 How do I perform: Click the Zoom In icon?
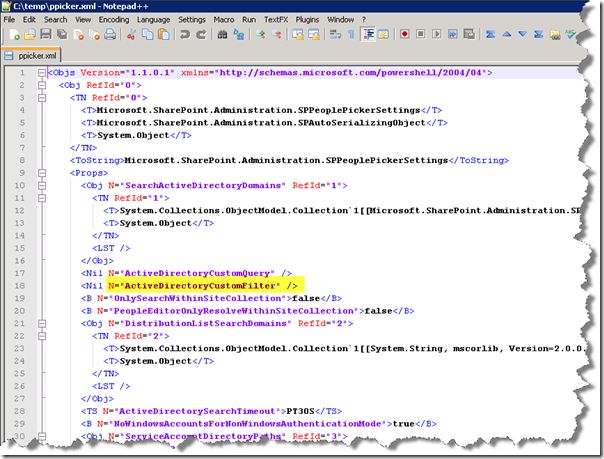[261, 35]
